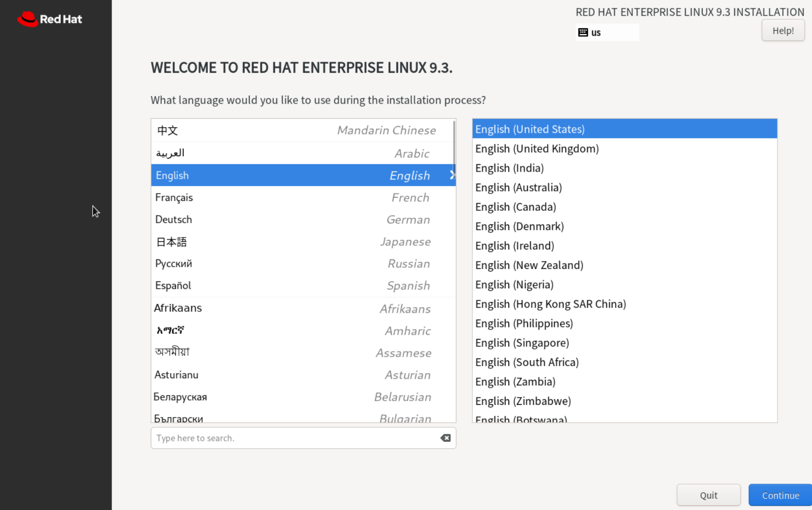Clear the search field with the backspace icon
Viewport: 812px width, 510px height.
tap(445, 438)
